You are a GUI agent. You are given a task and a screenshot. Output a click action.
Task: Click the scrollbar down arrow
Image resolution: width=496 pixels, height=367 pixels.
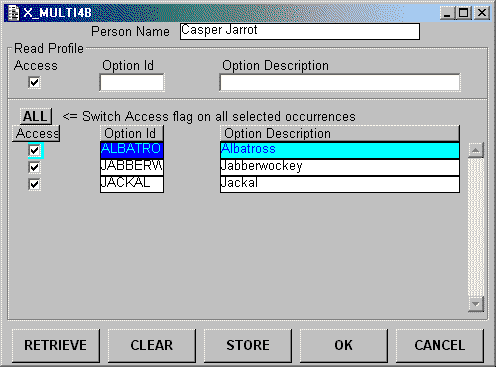pos(476,304)
